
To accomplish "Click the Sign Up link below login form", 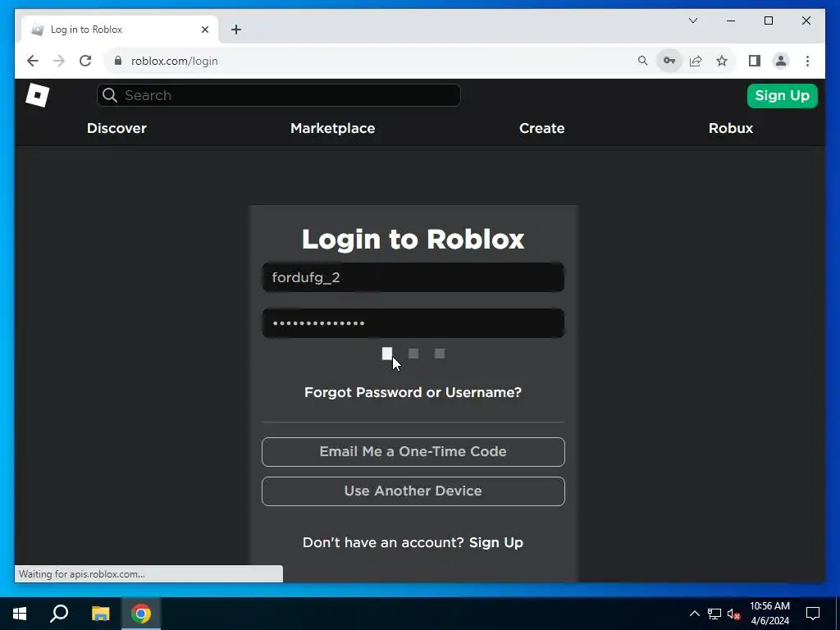I will [496, 543].
